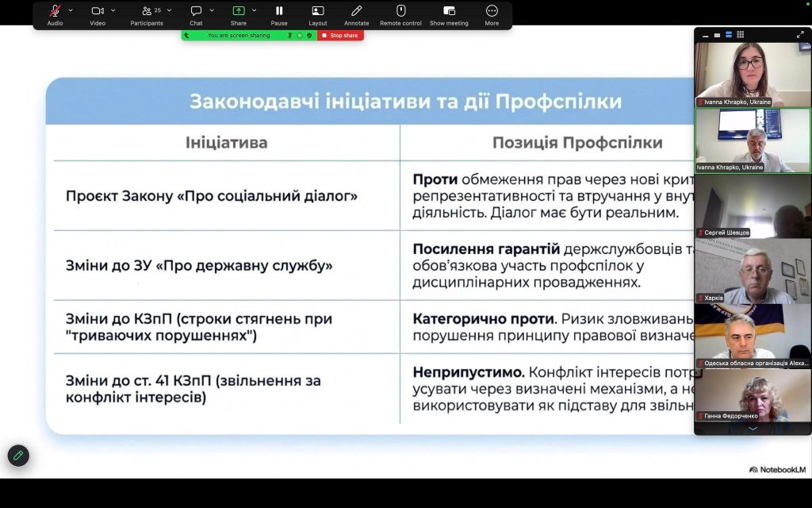Expand video panel with diagonal arrows icon
Viewport: 812px width, 508px height.
click(x=800, y=35)
